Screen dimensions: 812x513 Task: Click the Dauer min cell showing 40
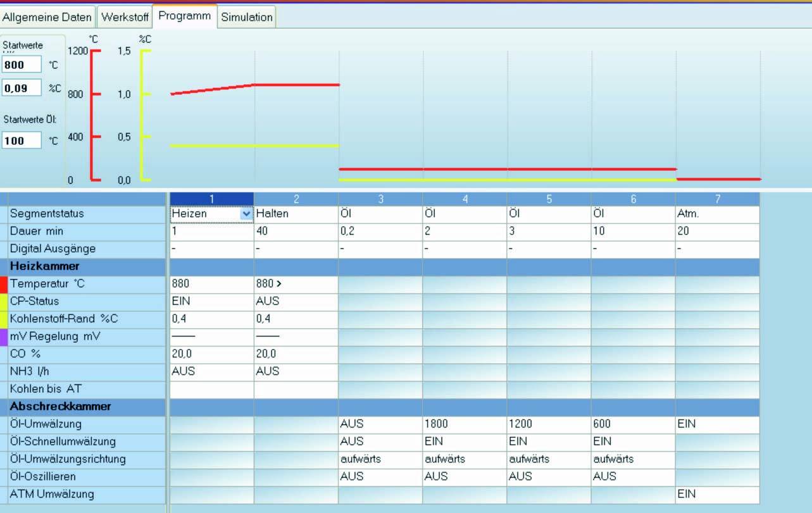[296, 232]
